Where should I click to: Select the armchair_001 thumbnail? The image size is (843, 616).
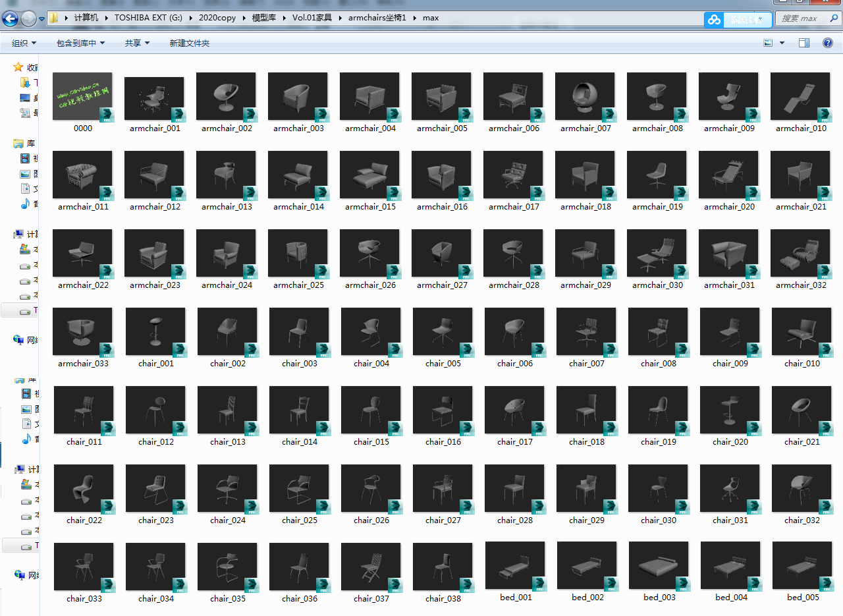tap(154, 99)
